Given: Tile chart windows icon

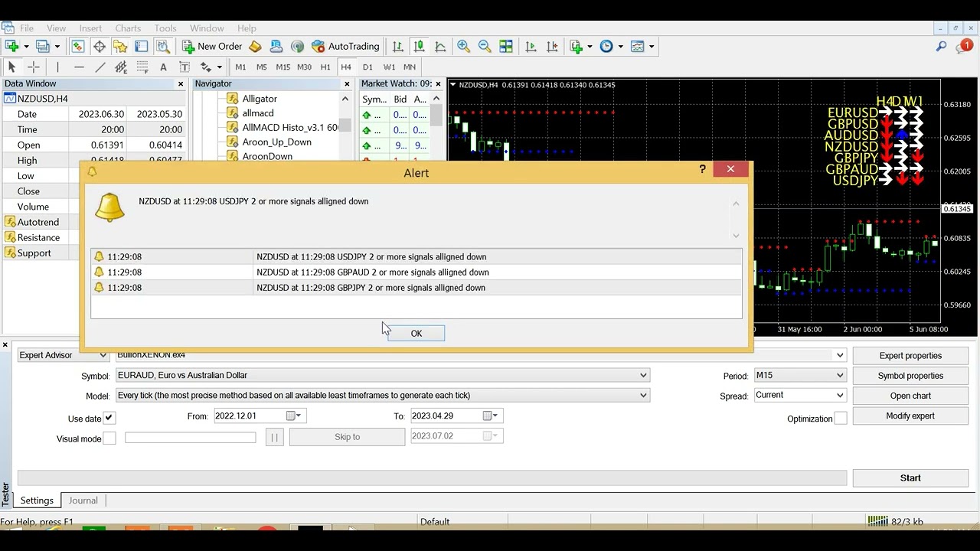Looking at the screenshot, I should (506, 47).
